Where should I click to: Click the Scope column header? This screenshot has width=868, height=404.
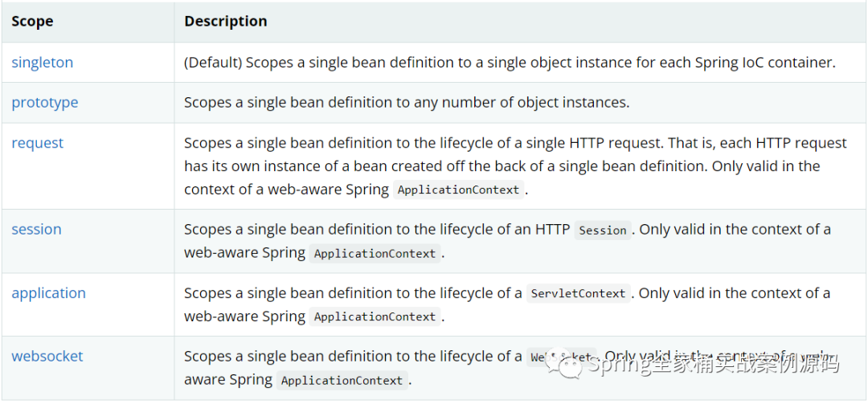[33, 22]
